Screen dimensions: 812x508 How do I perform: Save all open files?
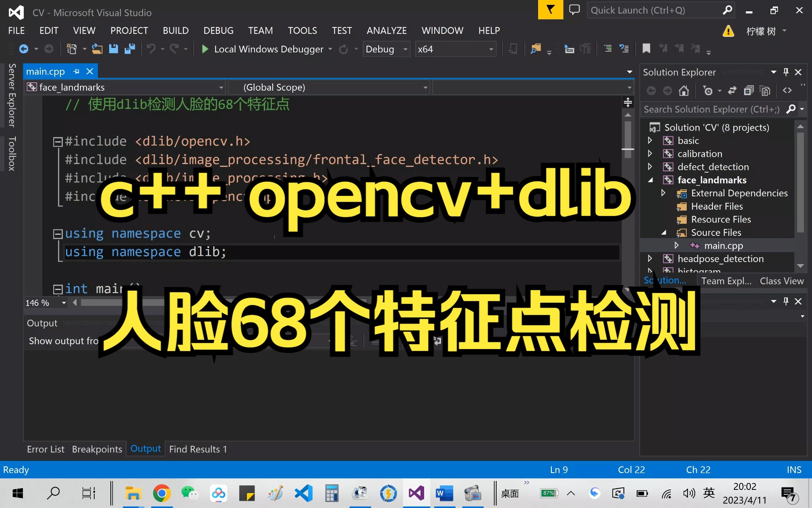[x=129, y=49]
